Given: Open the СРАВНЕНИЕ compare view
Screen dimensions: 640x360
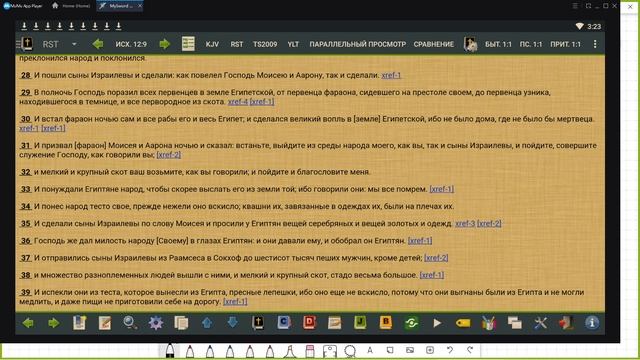Looking at the screenshot, I should click(434, 44).
